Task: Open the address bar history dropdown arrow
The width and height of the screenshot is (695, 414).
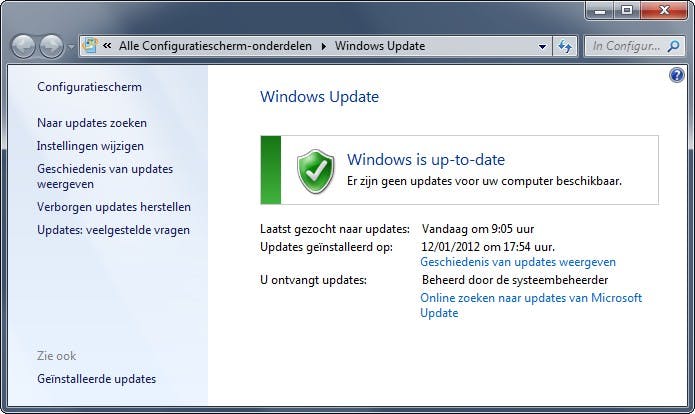Action: tap(542, 46)
